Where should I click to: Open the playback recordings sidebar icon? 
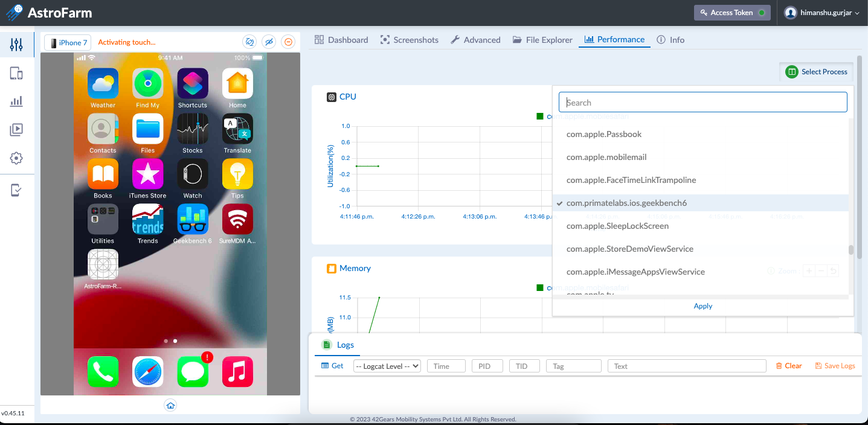click(16, 129)
